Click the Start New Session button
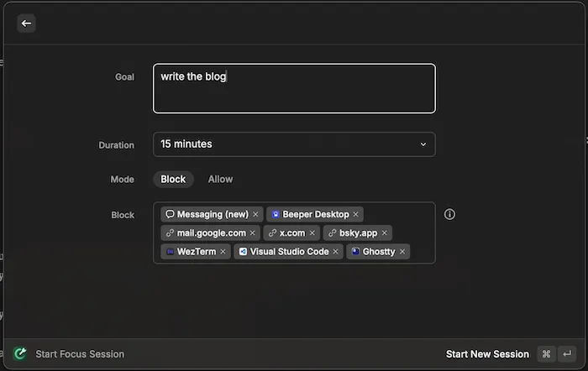 point(487,354)
